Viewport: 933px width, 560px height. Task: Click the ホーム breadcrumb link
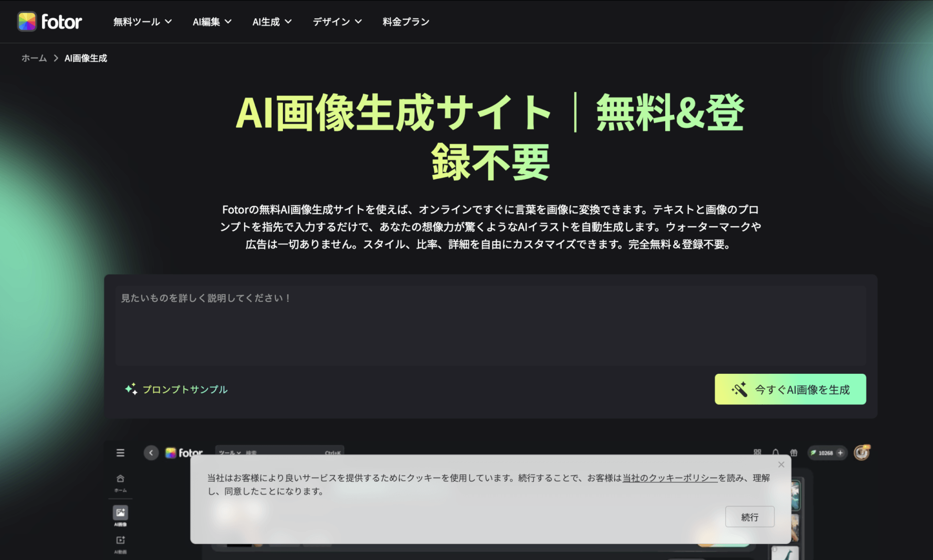tap(34, 58)
